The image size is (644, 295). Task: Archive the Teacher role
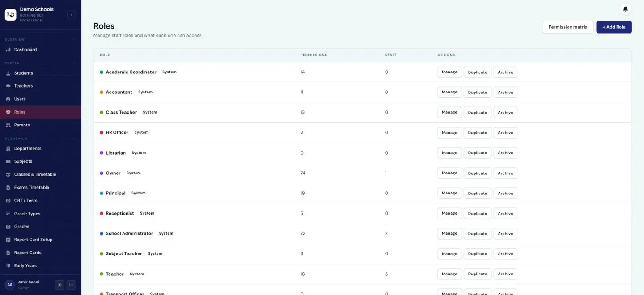point(505,274)
